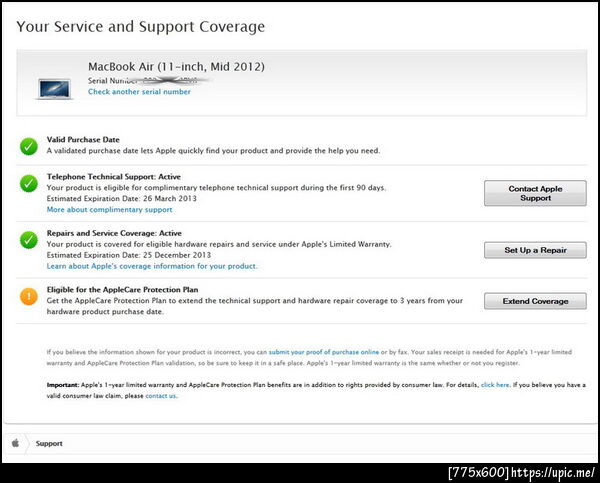Viewport: 600px width, 483px height.
Task: Click the bold 'Important:' label
Action: pyautogui.click(x=63, y=385)
